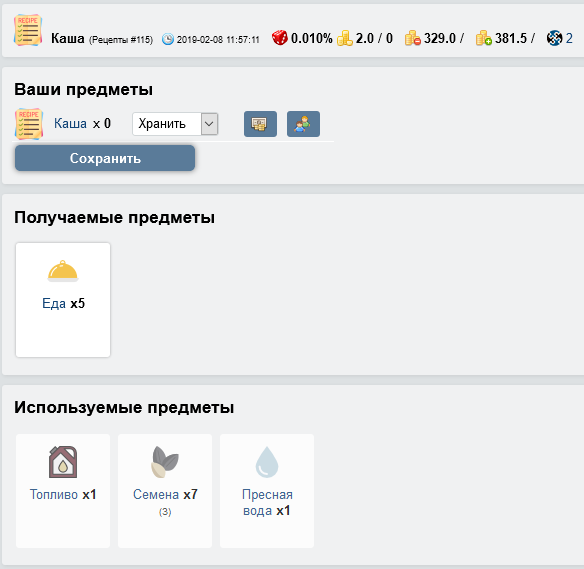The height and width of the screenshot is (569, 584).
Task: Click the 0.010% chance value
Action: click(311, 38)
